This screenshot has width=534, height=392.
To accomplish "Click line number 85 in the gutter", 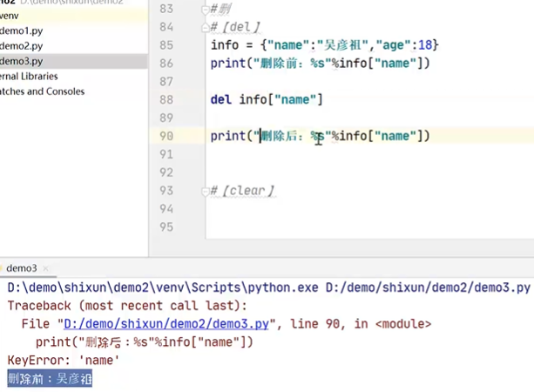I will [166, 45].
